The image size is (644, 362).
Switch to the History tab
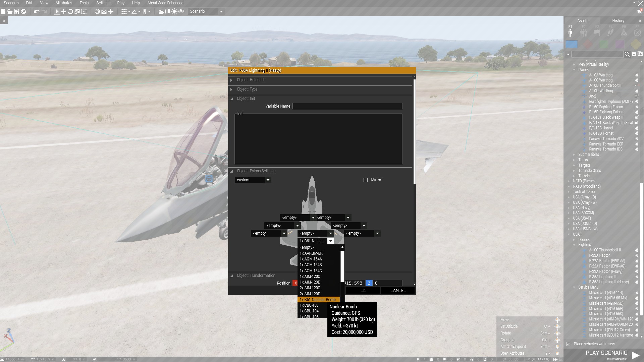618,21
